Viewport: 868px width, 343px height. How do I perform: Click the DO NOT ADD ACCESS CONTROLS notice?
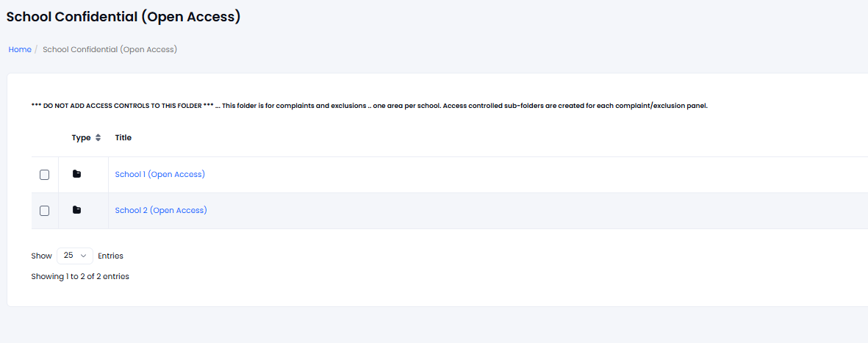click(x=370, y=106)
